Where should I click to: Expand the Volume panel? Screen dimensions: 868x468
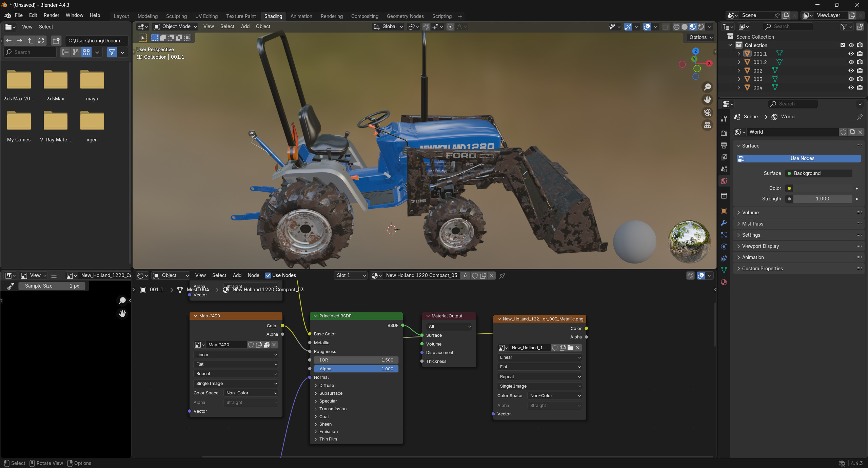798,213
